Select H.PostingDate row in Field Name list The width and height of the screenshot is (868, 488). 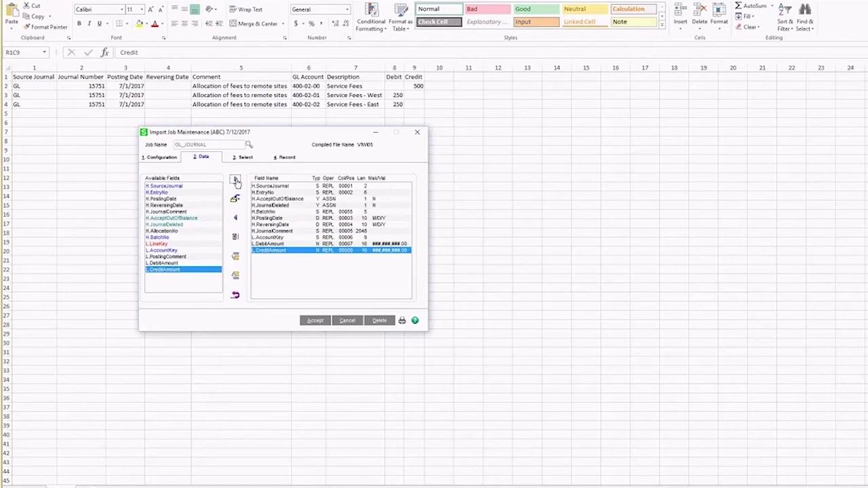click(x=331, y=218)
